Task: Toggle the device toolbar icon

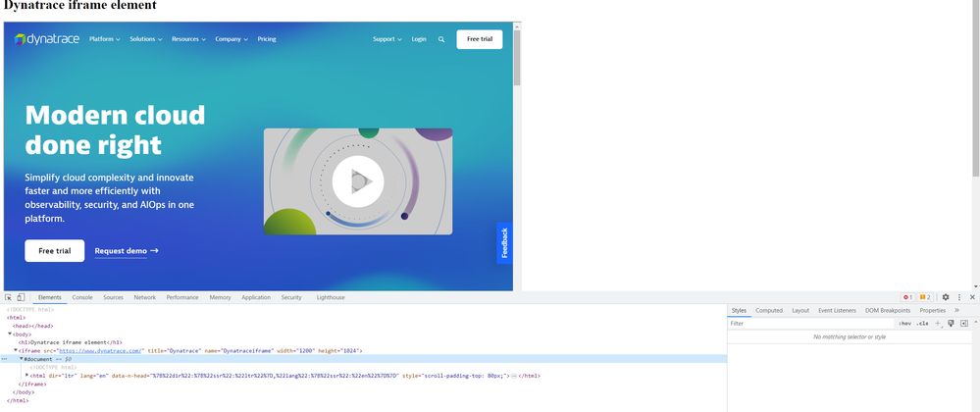Action: 21,297
